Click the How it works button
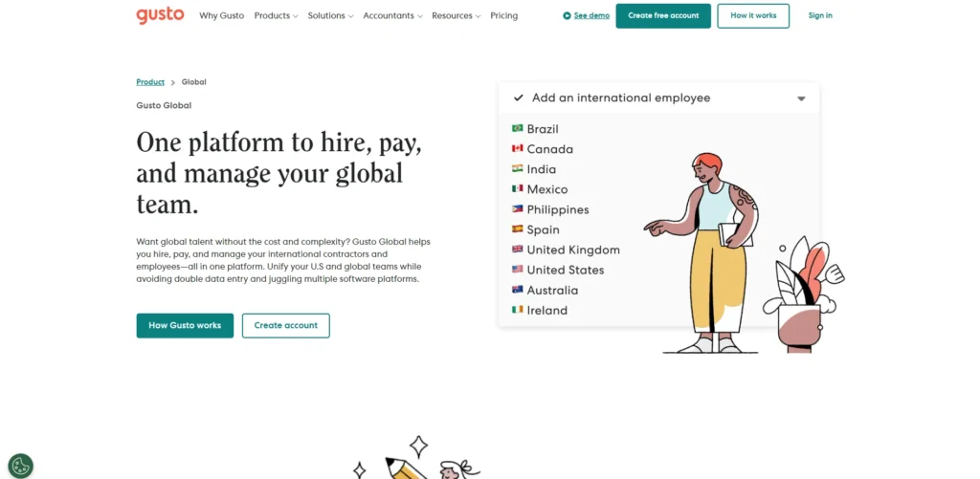 tap(753, 15)
